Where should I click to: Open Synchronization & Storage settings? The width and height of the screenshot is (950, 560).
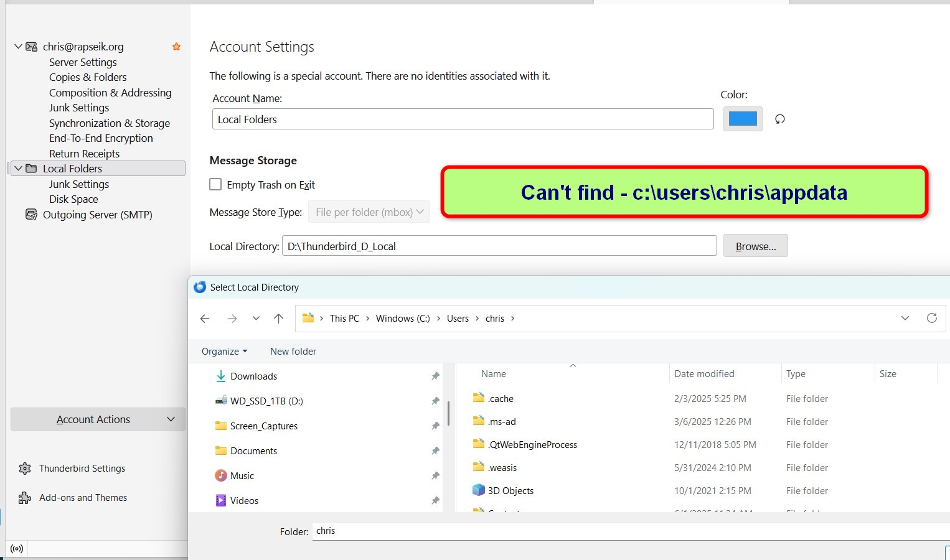coord(110,123)
